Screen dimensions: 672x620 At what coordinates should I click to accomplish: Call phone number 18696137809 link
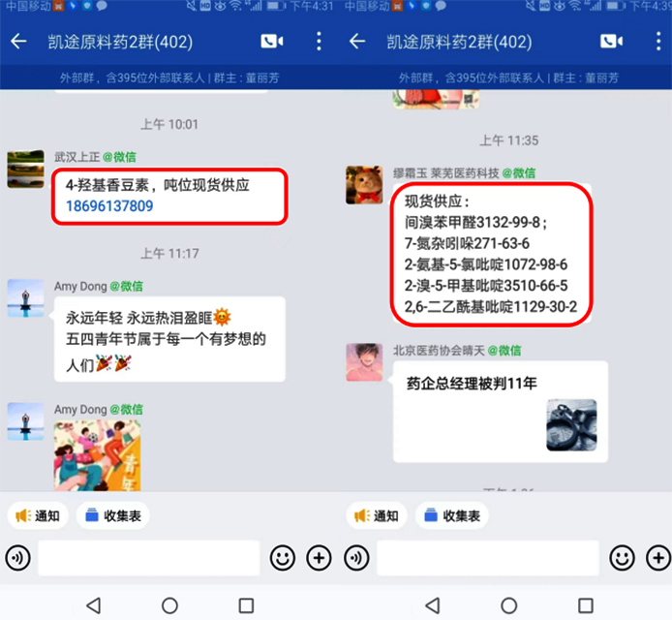pyautogui.click(x=109, y=206)
